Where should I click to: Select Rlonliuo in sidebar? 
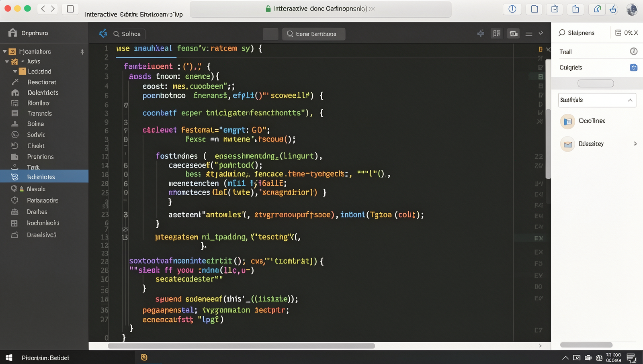[38, 103]
